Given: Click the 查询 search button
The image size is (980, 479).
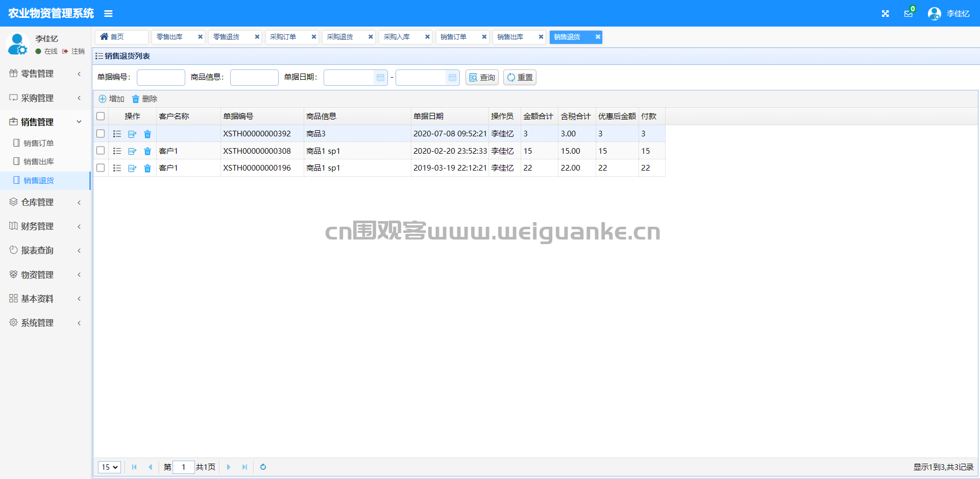Looking at the screenshot, I should click(x=482, y=78).
